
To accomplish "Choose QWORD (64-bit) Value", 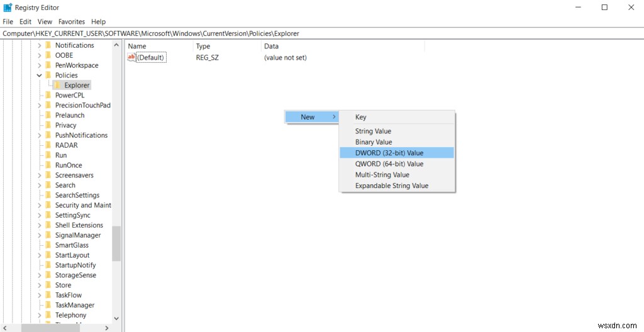I will click(397, 163).
